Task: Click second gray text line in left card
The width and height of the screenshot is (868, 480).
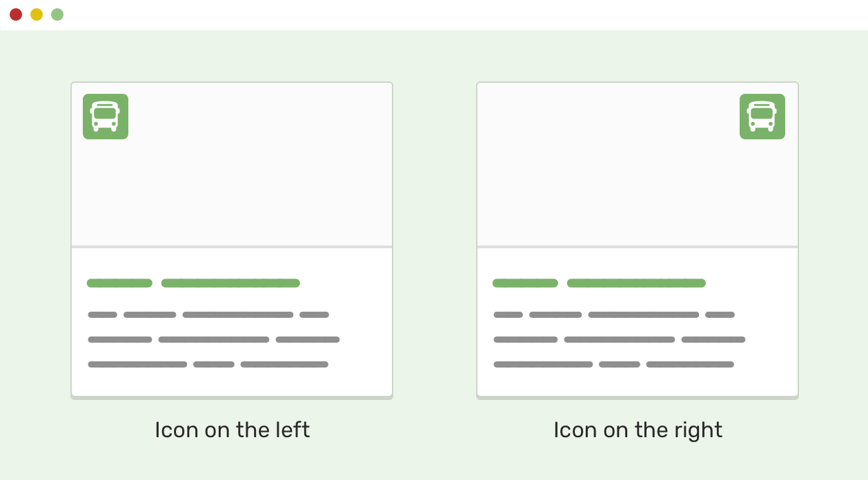Action: coord(213,339)
